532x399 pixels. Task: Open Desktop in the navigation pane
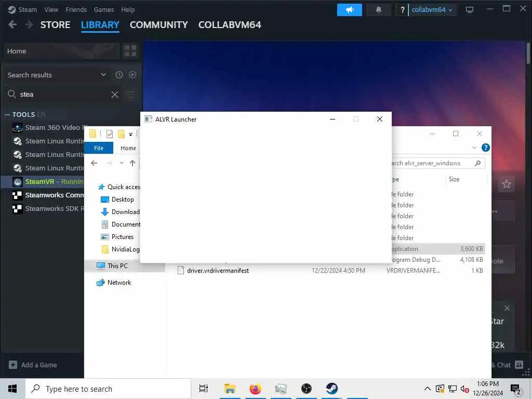(x=117, y=199)
